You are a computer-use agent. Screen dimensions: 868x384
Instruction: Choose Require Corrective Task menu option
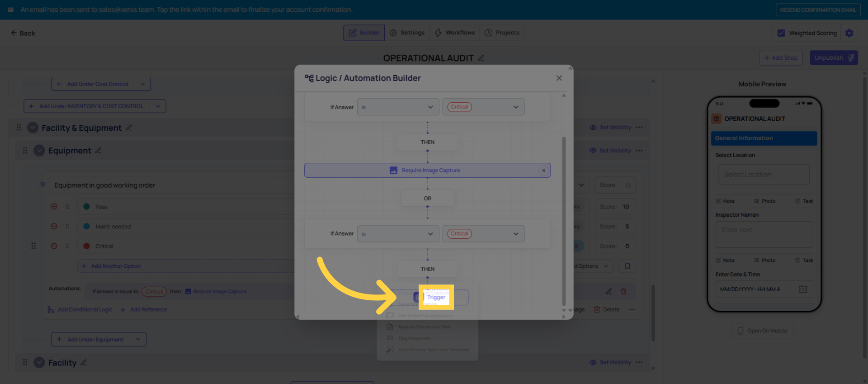tap(425, 327)
